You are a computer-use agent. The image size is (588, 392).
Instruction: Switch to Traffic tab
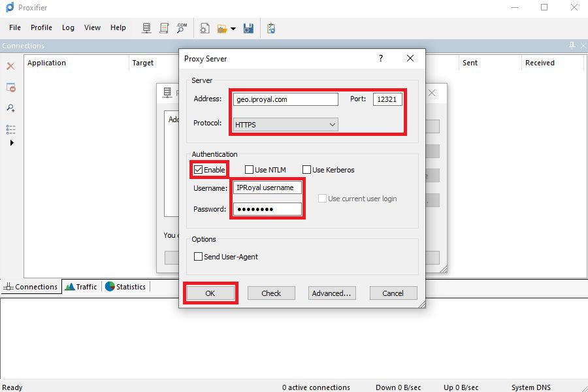(81, 287)
